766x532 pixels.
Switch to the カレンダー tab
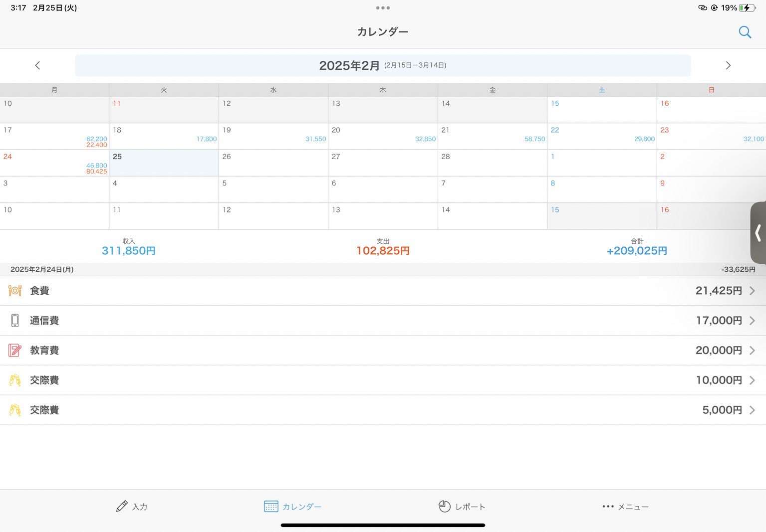293,507
